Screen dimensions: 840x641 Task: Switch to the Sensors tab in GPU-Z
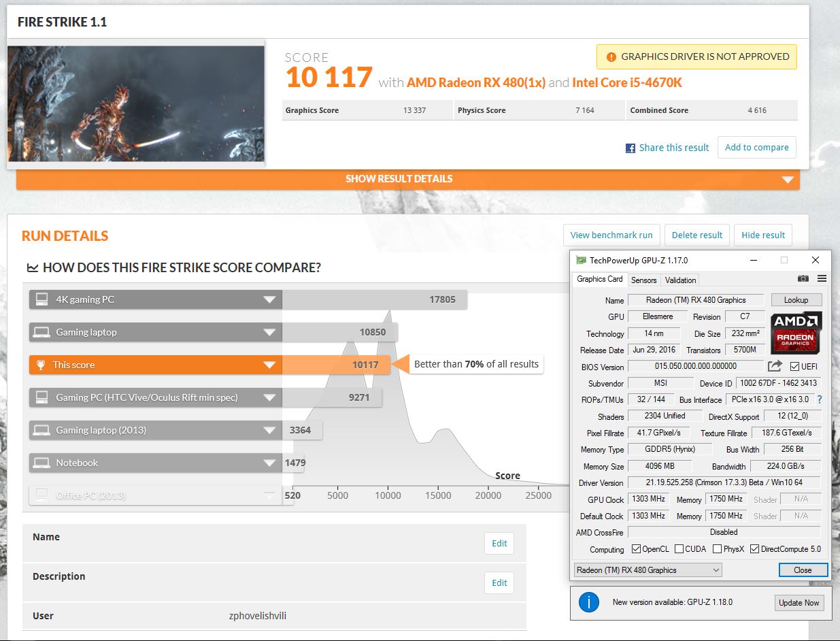643,280
